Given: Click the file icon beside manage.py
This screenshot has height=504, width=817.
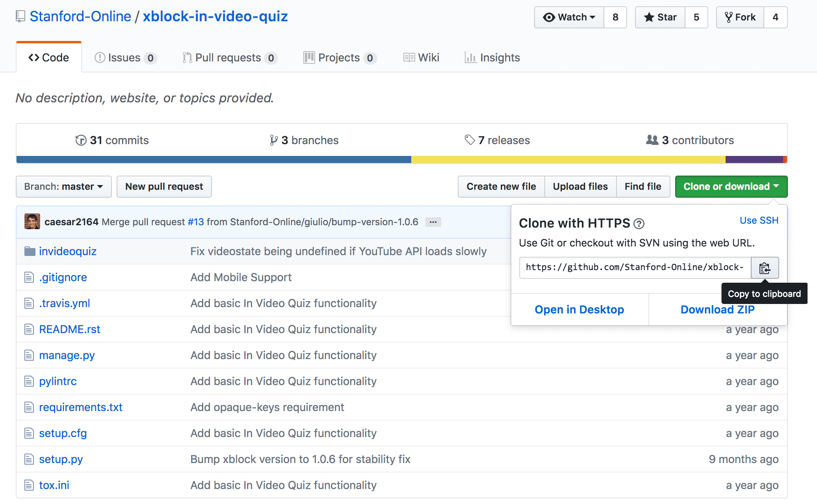Looking at the screenshot, I should [x=29, y=355].
